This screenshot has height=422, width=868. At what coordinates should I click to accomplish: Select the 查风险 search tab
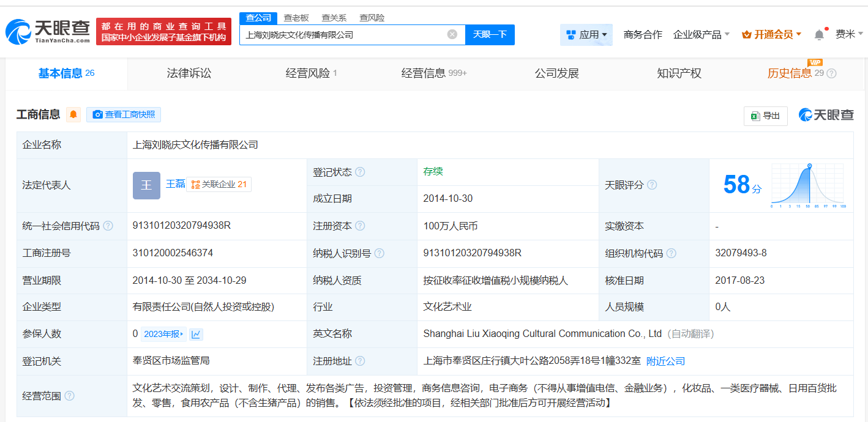(x=372, y=18)
